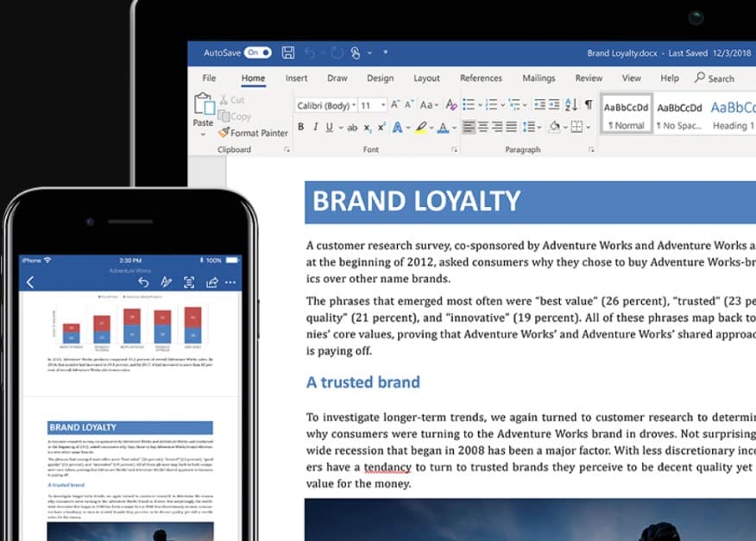Apply superscript formatting
The image size is (756, 541).
[x=381, y=127]
